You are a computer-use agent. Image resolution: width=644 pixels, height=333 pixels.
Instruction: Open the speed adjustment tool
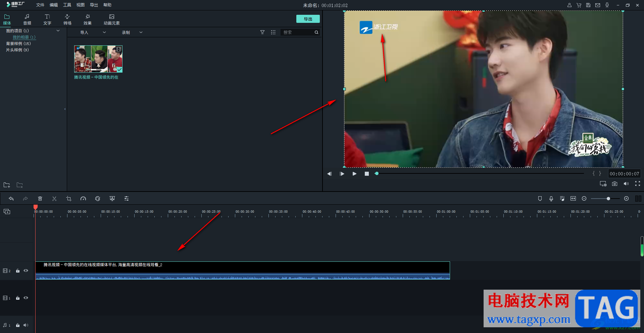[x=83, y=199]
